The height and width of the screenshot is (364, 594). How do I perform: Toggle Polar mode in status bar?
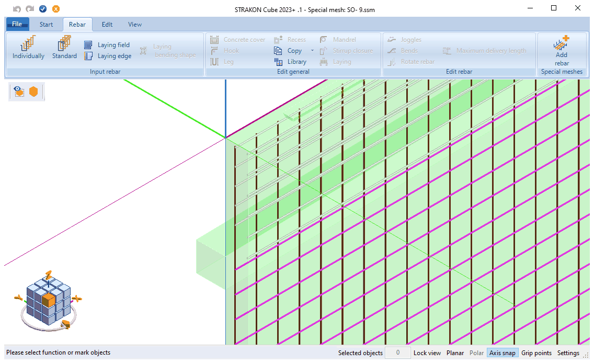(x=476, y=352)
